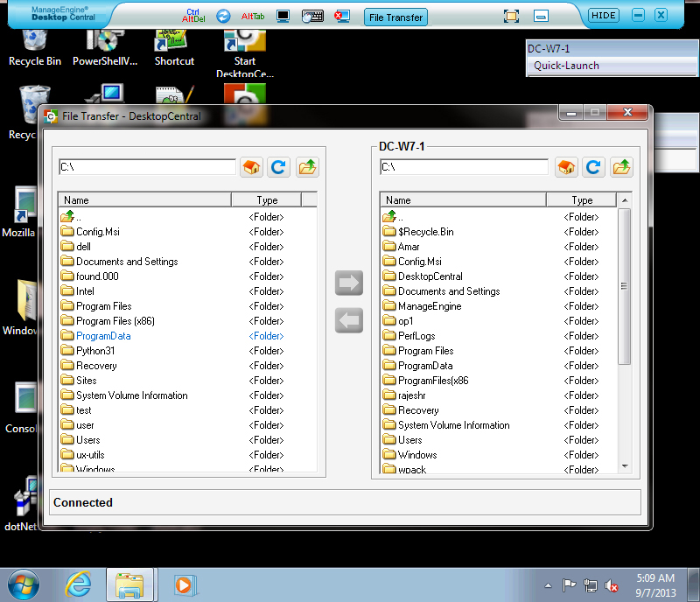
Task: Open File Transfer from the toolbar
Action: (395, 17)
